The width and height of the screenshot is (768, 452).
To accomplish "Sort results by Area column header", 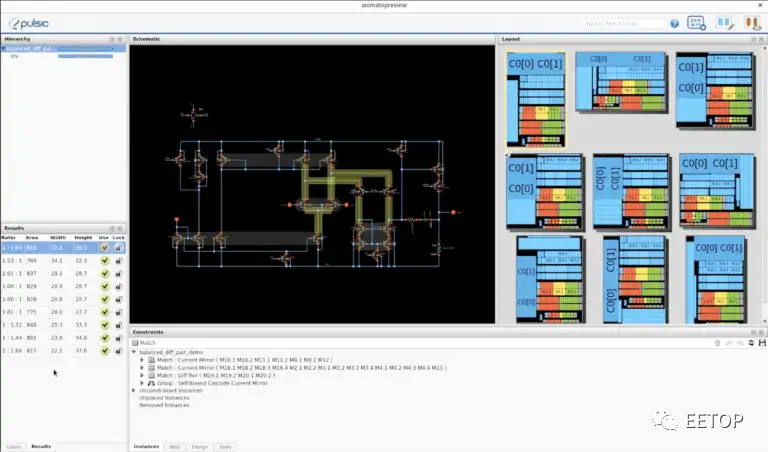I will [32, 238].
